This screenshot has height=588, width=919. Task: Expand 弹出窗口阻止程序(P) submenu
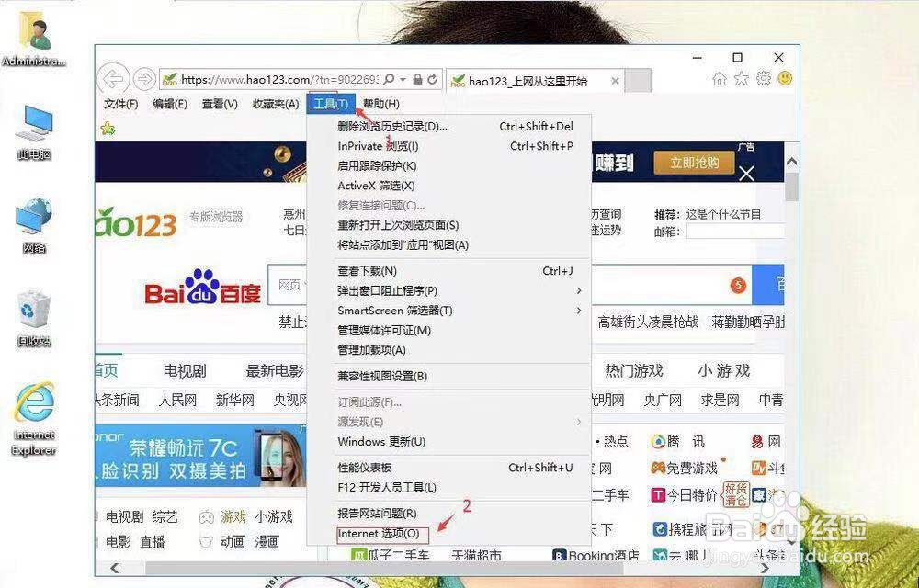(449, 290)
